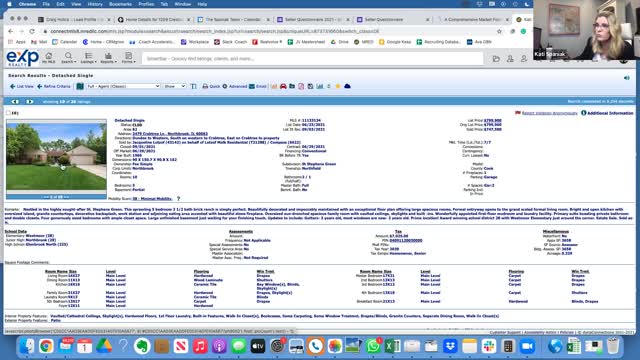Open WhatsApp in the Dock
This screenshot has width=640, height=360.
click(373, 346)
